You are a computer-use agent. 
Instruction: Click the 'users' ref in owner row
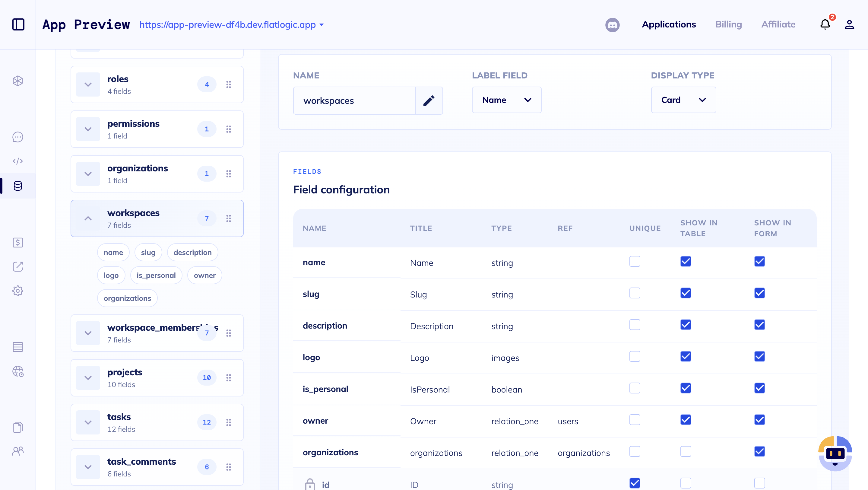pyautogui.click(x=568, y=421)
